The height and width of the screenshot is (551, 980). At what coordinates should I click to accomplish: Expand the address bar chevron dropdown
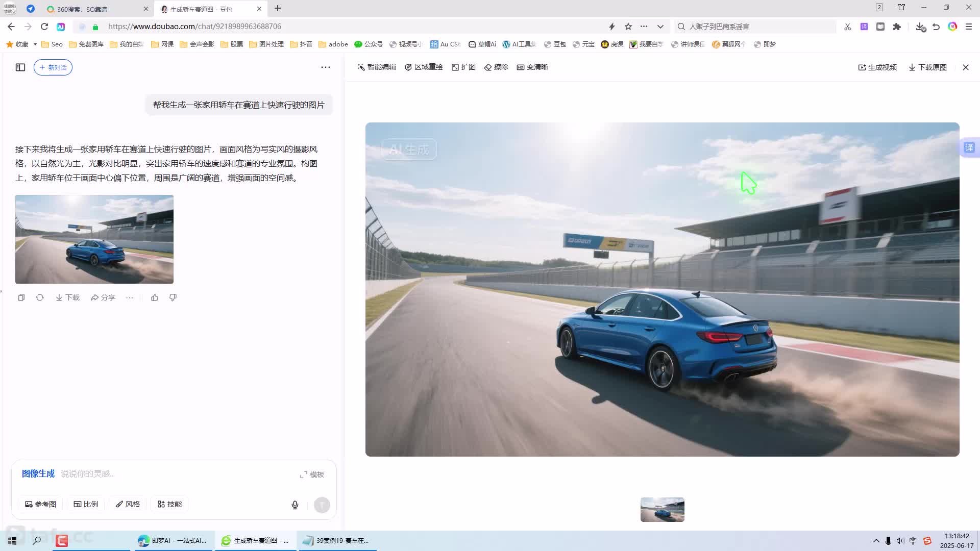660,27
